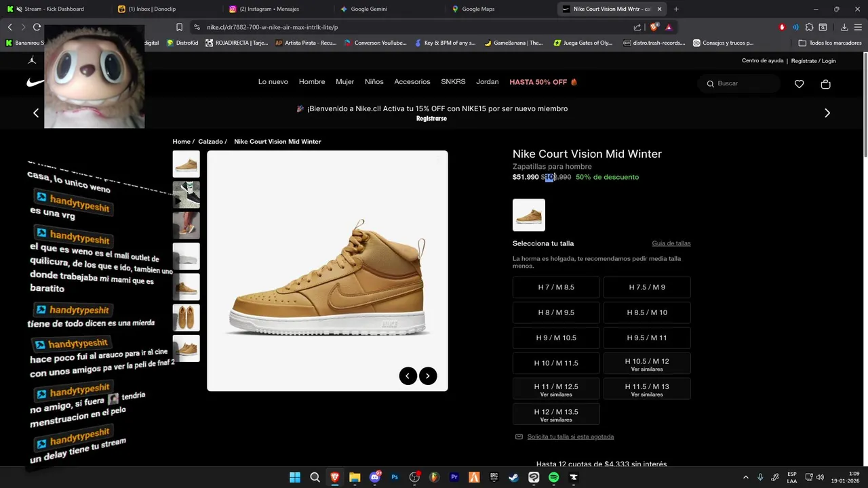Click the Registrate / Login link

[x=814, y=61]
